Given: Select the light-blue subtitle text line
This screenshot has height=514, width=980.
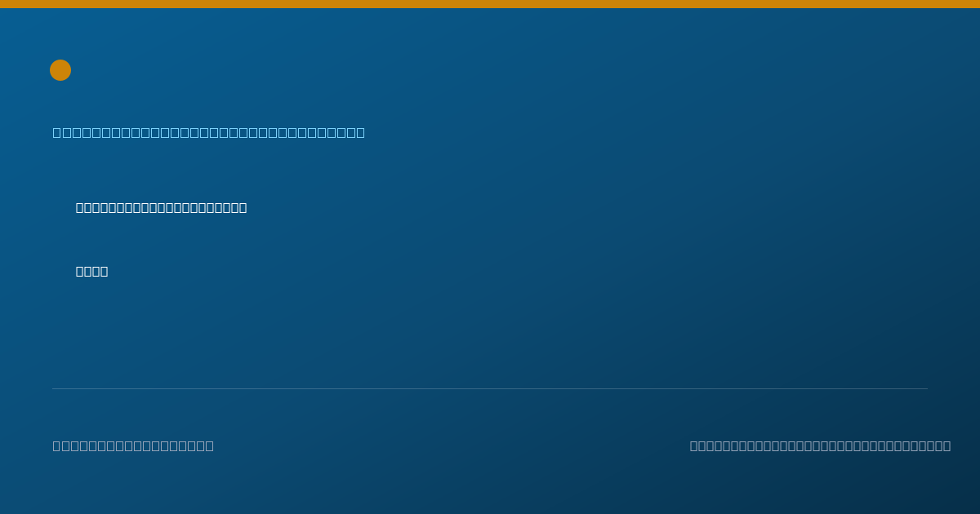Looking at the screenshot, I should pyautogui.click(x=209, y=132).
